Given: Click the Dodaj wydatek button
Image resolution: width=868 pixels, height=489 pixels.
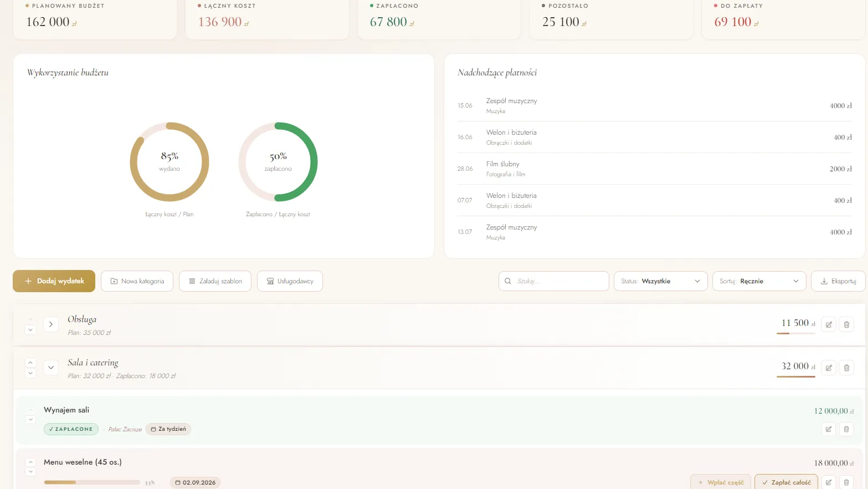Looking at the screenshot, I should [54, 281].
